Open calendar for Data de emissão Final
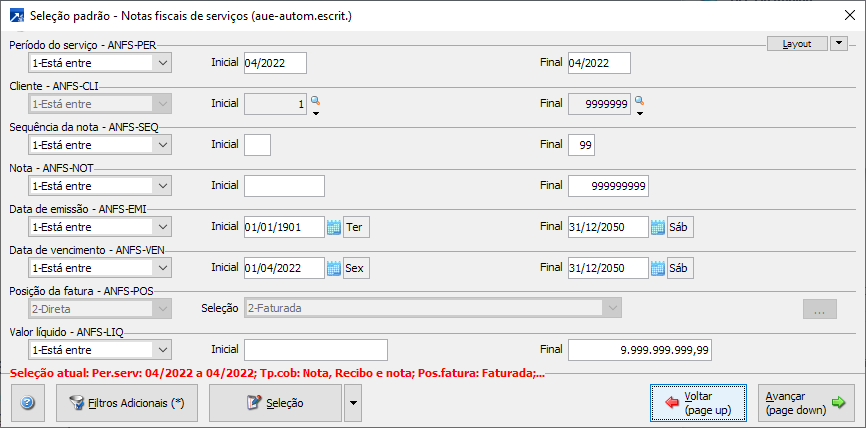The width and height of the screenshot is (866, 428). [657, 227]
